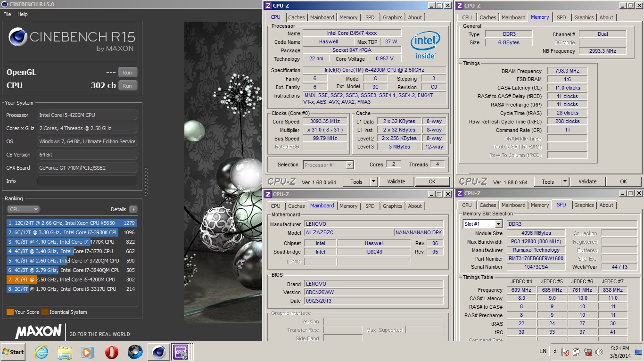Open the File menu in Cinebench

click(7, 14)
